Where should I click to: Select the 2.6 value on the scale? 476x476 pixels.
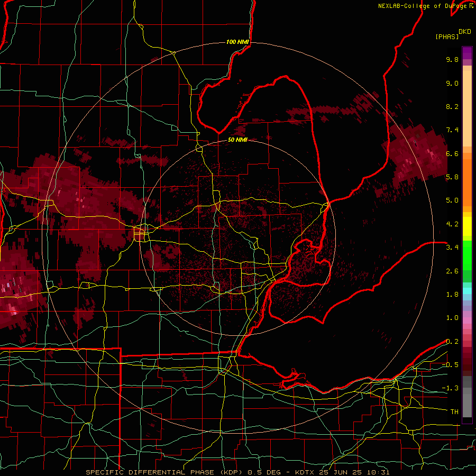pyautogui.click(x=452, y=271)
